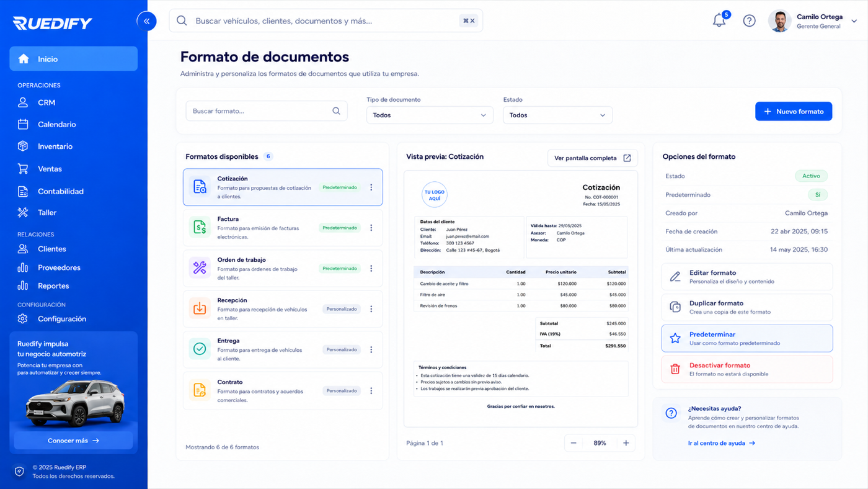The height and width of the screenshot is (489, 868).
Task: Open the three-dot menu for Recepción
Action: point(371,309)
